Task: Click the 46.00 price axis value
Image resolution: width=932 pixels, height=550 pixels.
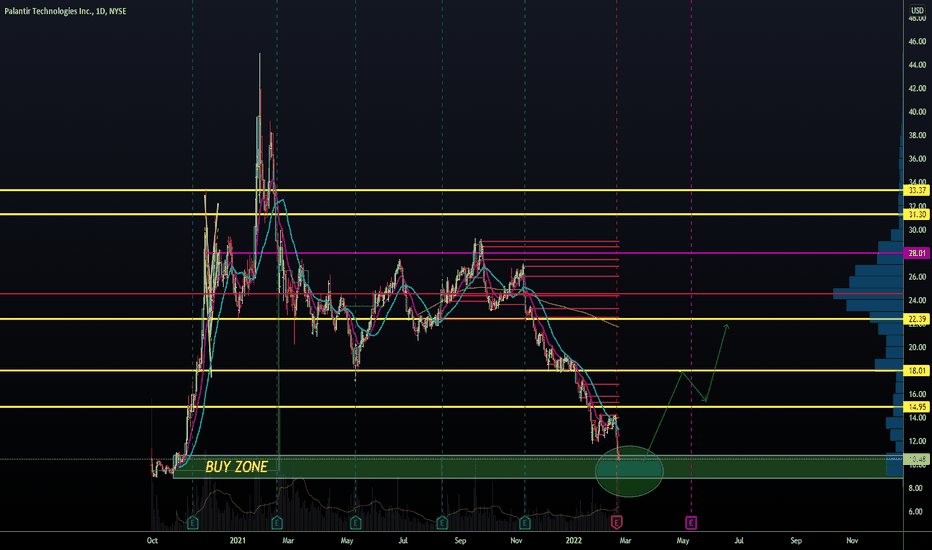Action: (x=917, y=41)
